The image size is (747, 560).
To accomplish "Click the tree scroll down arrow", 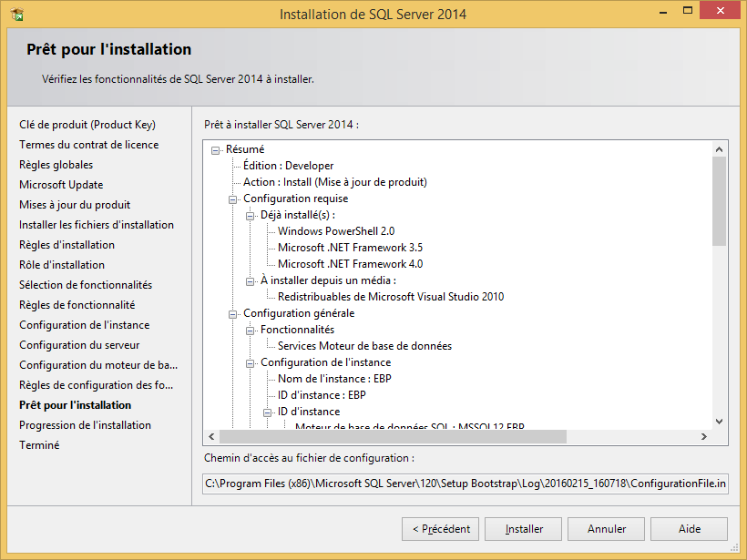I will point(720,422).
